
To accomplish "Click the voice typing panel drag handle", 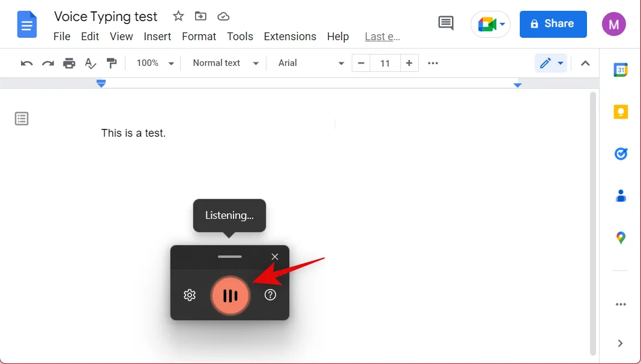I will click(x=230, y=257).
